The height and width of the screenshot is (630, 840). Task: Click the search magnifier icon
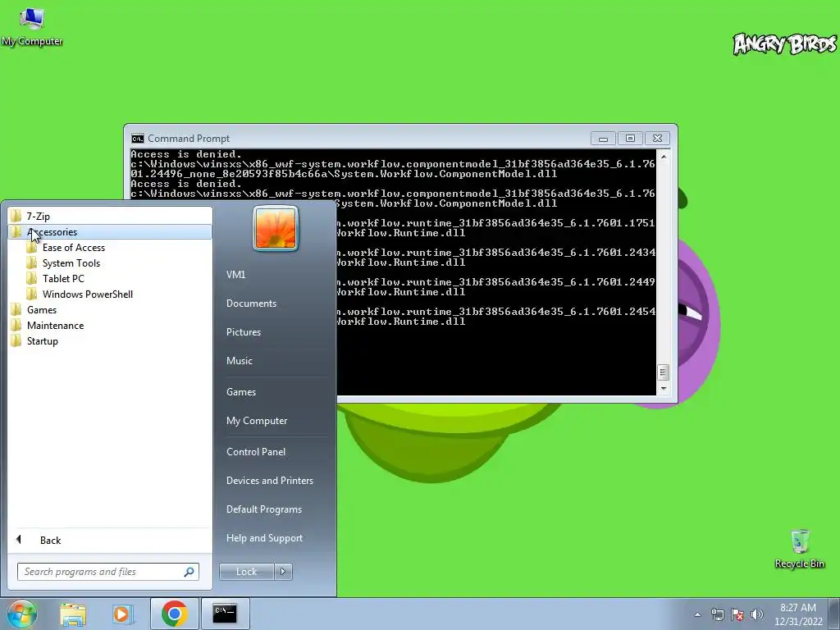point(189,572)
